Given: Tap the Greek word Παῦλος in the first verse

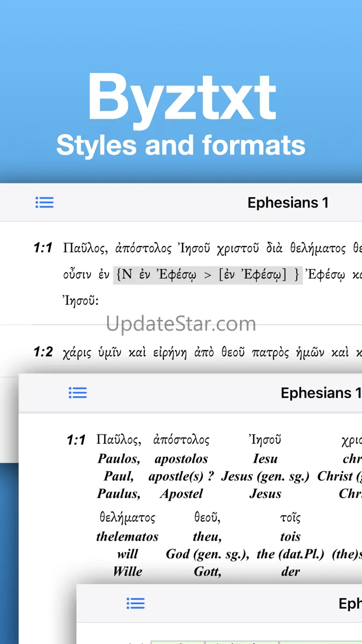Looking at the screenshot, I should pos(85,248).
